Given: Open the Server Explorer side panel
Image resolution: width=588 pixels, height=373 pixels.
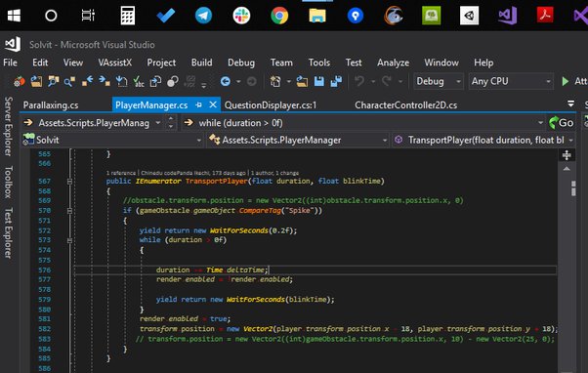Looking at the screenshot, I should (x=8, y=126).
